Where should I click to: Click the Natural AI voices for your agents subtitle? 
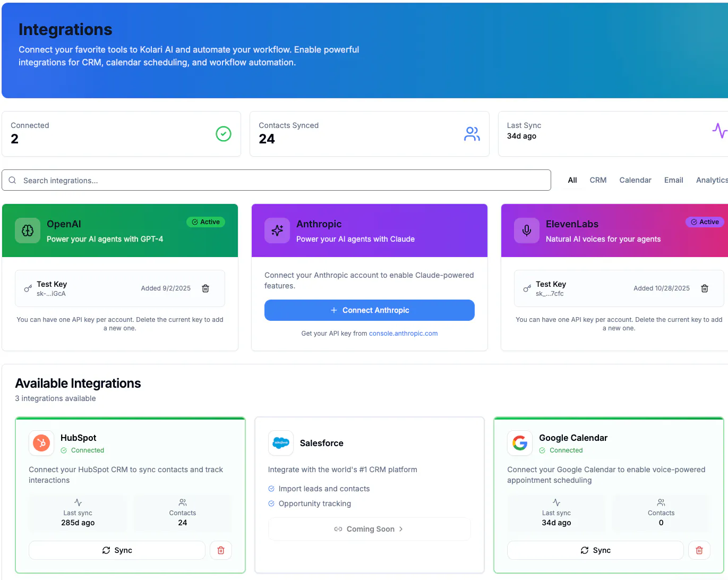603,239
